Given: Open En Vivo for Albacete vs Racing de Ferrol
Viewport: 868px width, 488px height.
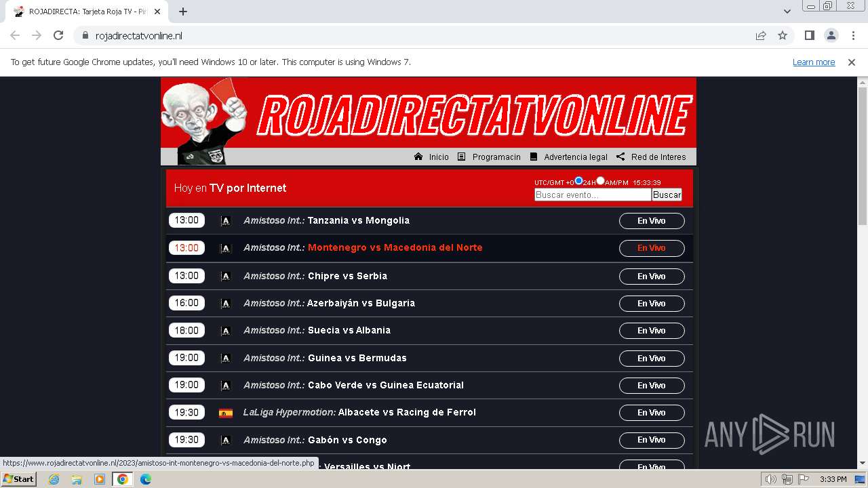Looking at the screenshot, I should (x=652, y=413).
